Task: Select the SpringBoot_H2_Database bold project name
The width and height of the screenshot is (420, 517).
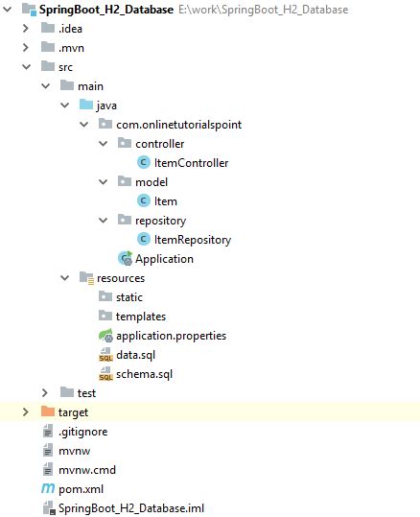Action: coord(106,10)
